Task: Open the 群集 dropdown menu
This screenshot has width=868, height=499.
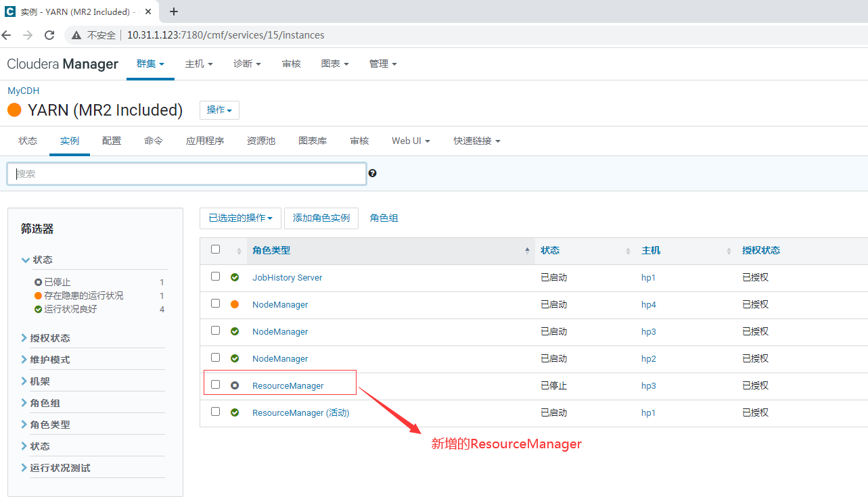Action: pos(150,64)
